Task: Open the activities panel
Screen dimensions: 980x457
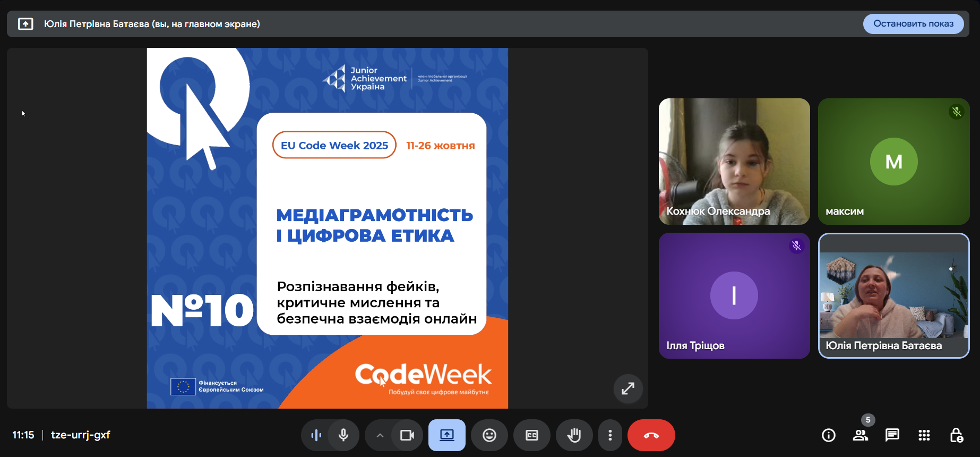Action: (924, 435)
